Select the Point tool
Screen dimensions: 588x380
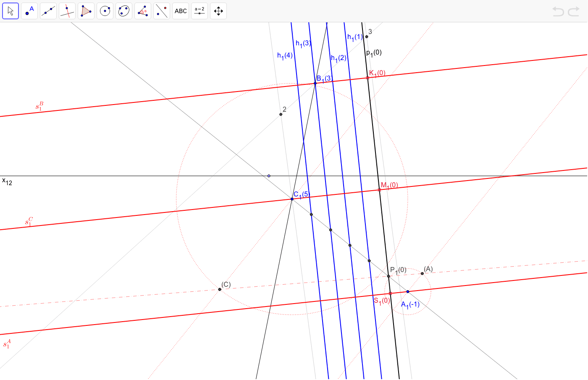pyautogui.click(x=29, y=11)
